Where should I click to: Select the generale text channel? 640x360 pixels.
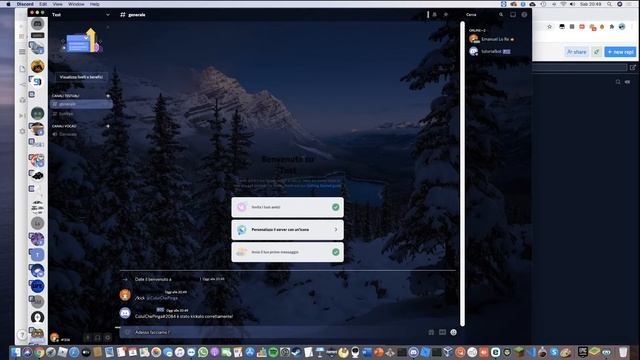pos(81,104)
